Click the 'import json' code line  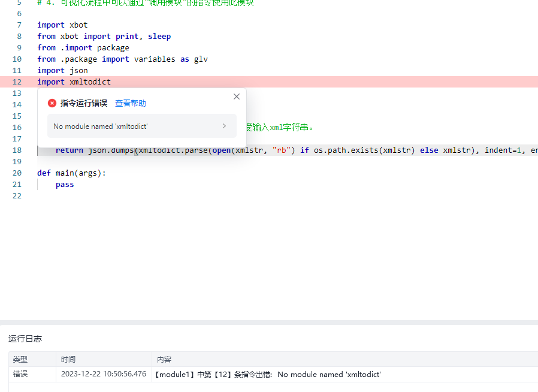pos(62,71)
